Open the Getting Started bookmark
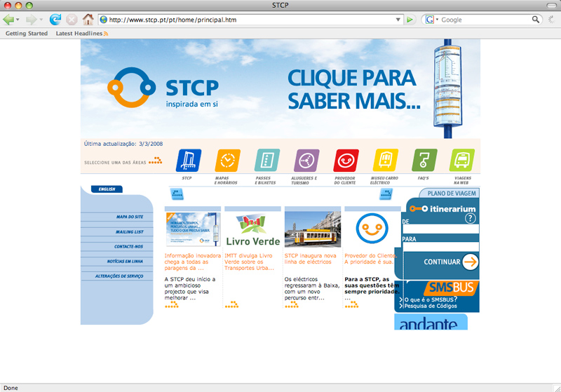The height and width of the screenshot is (392, 561). pyautogui.click(x=27, y=33)
